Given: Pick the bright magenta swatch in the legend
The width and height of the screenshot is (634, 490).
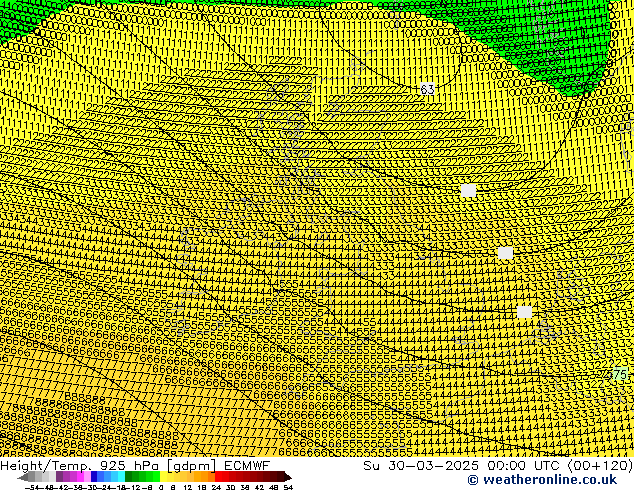Looking at the screenshot, I should pos(80,477).
